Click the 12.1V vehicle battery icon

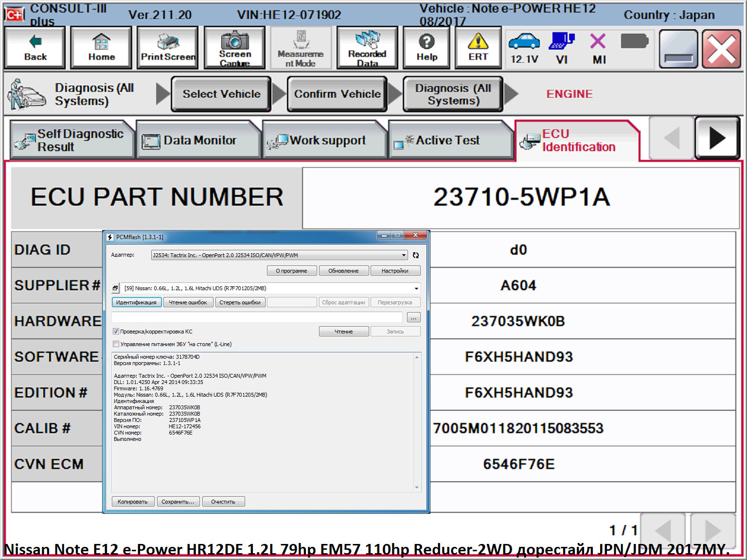pyautogui.click(x=524, y=42)
